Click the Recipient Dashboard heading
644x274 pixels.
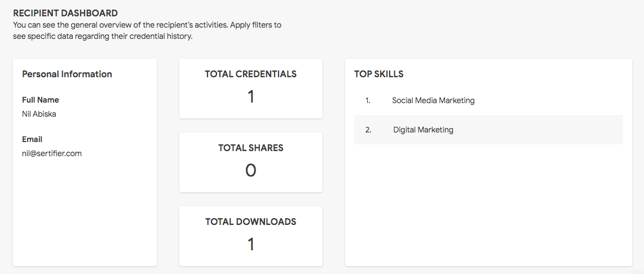tap(65, 13)
